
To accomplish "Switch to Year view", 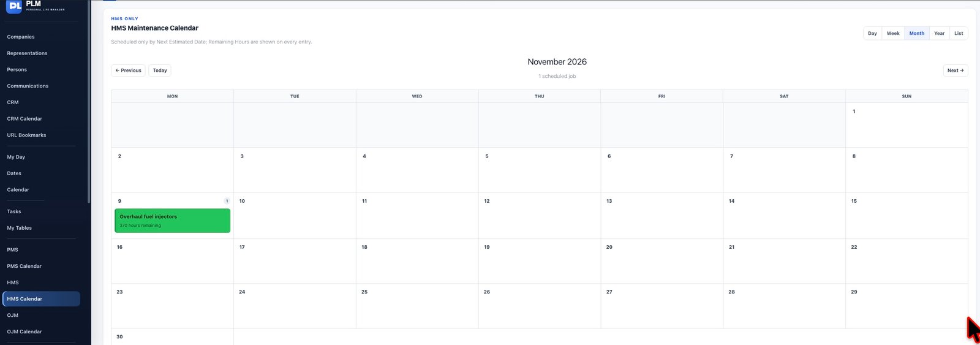I will (939, 34).
